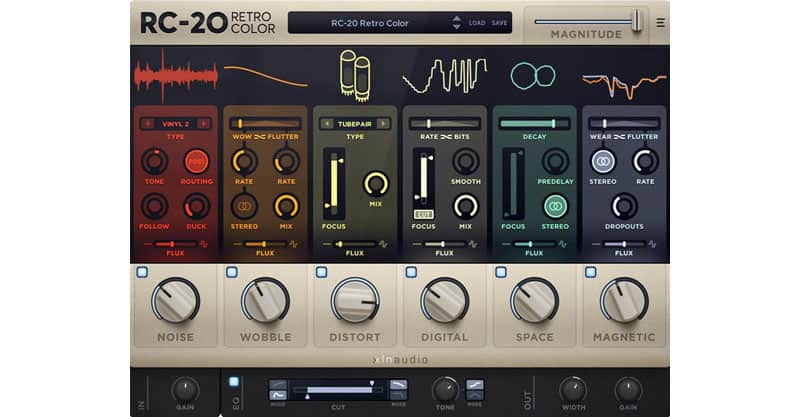Image resolution: width=800 pixels, height=417 pixels.
Task: Click the Wear/Flutter balance slider
Action: (624, 124)
